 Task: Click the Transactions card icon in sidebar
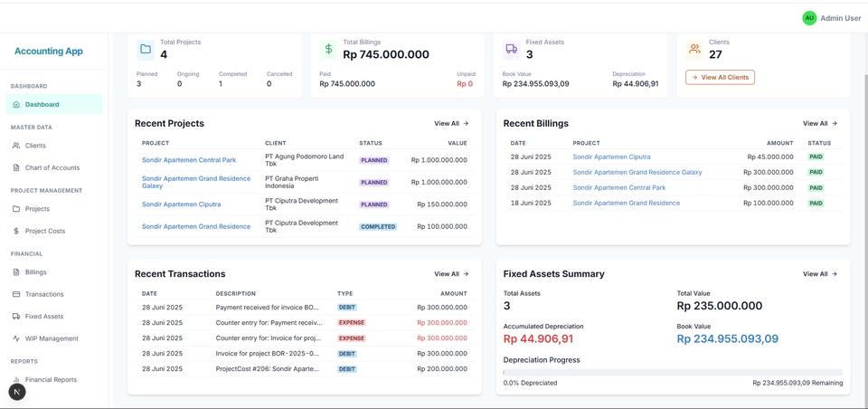(16, 294)
